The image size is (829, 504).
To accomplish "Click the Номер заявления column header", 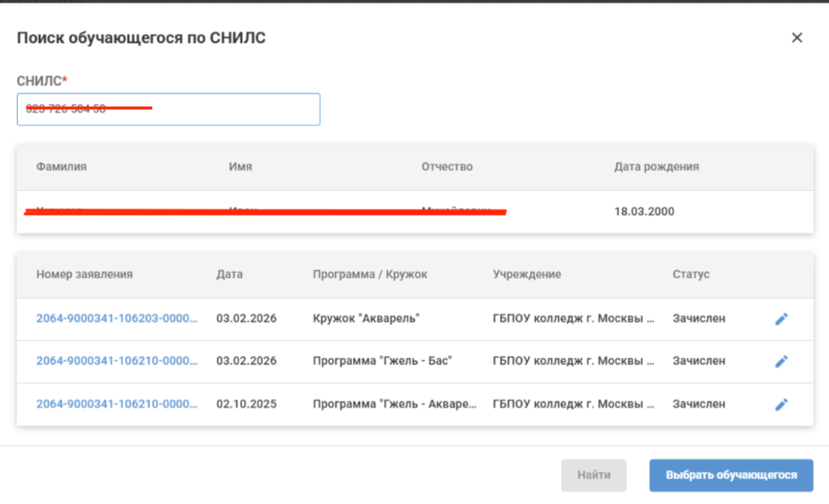I will [84, 274].
